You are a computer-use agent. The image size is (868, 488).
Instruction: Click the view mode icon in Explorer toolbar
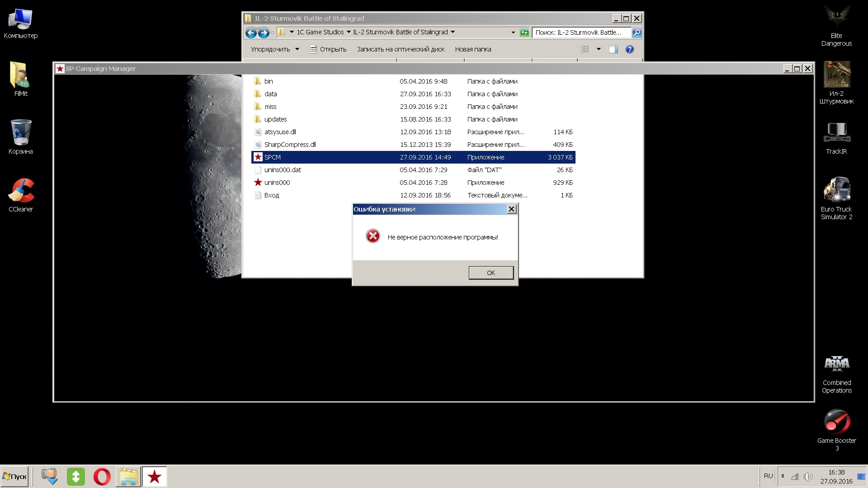(x=584, y=49)
